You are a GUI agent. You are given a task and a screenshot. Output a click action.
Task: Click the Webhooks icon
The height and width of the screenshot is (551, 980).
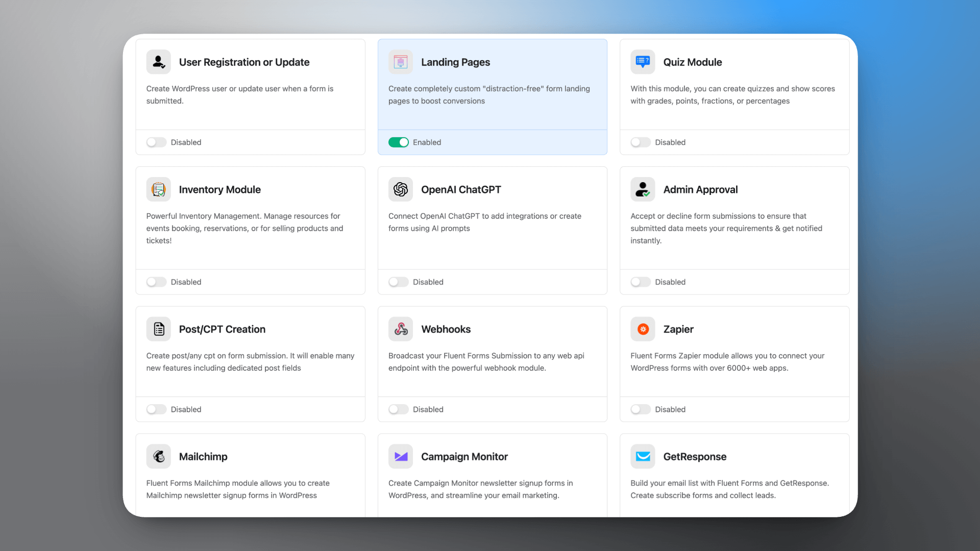coord(401,329)
